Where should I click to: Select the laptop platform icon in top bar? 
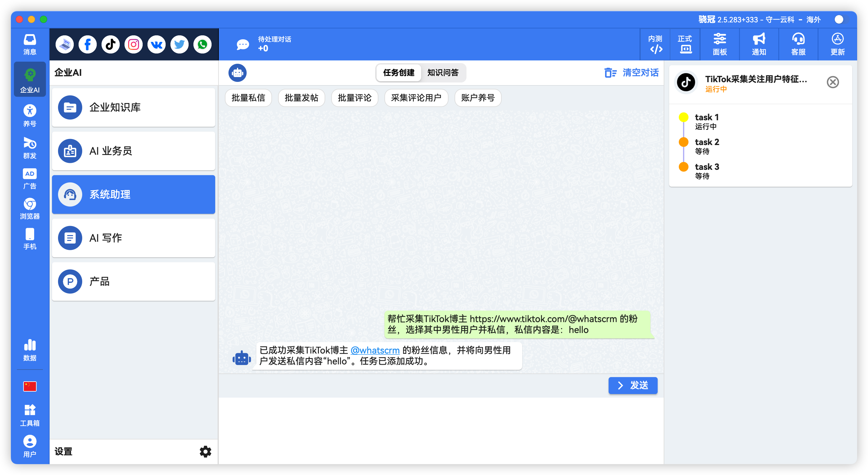pyautogui.click(x=64, y=44)
